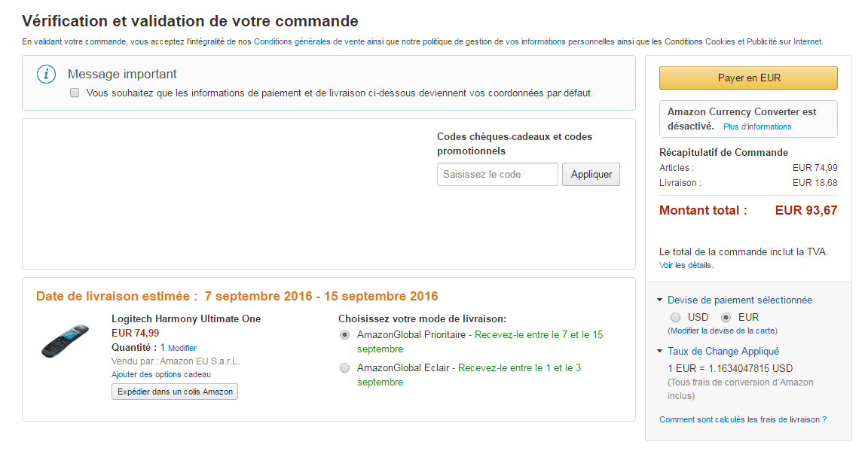This screenshot has height=451, width=868.
Task: Click the Payer en EUR button
Action: [748, 78]
